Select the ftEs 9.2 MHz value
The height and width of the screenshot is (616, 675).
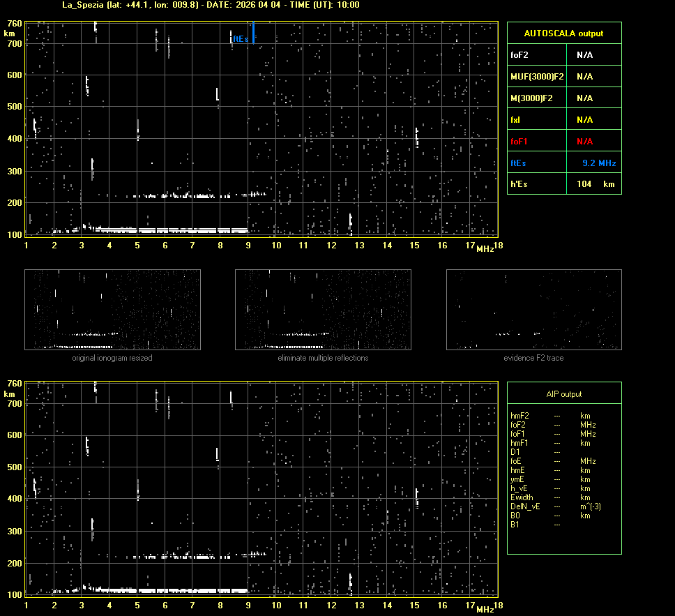tap(598, 163)
